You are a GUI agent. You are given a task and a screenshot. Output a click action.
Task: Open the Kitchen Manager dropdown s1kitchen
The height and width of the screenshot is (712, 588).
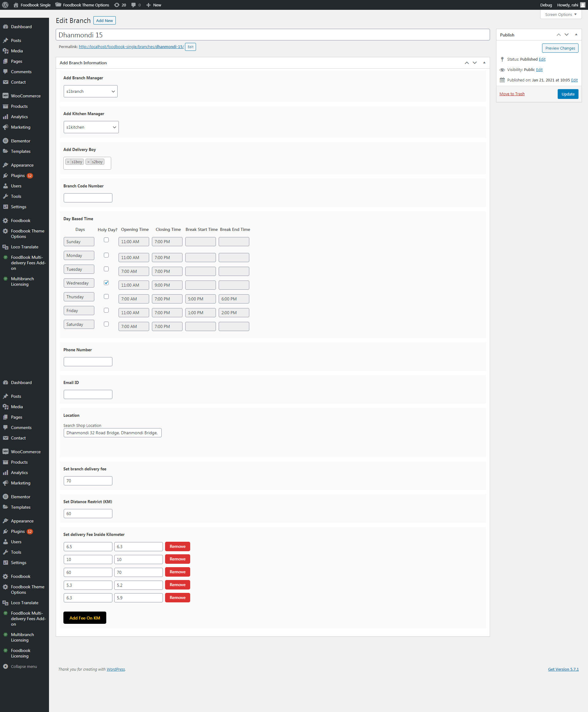pyautogui.click(x=91, y=127)
